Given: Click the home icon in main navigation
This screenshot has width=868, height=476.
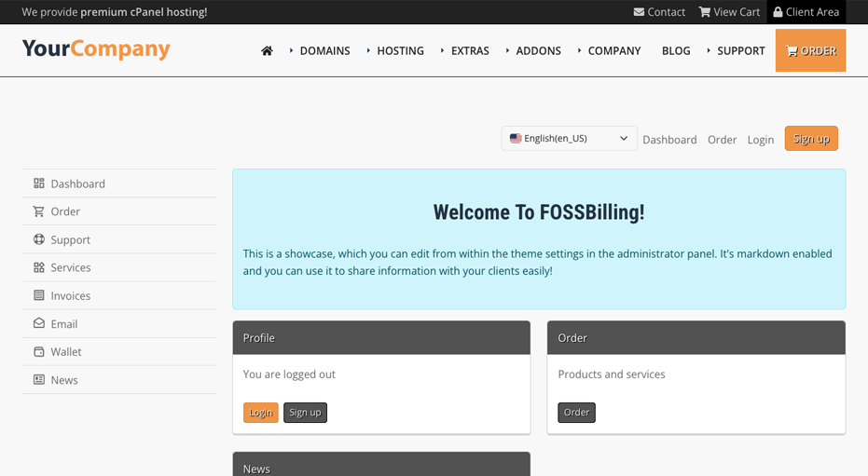Looking at the screenshot, I should coord(267,51).
